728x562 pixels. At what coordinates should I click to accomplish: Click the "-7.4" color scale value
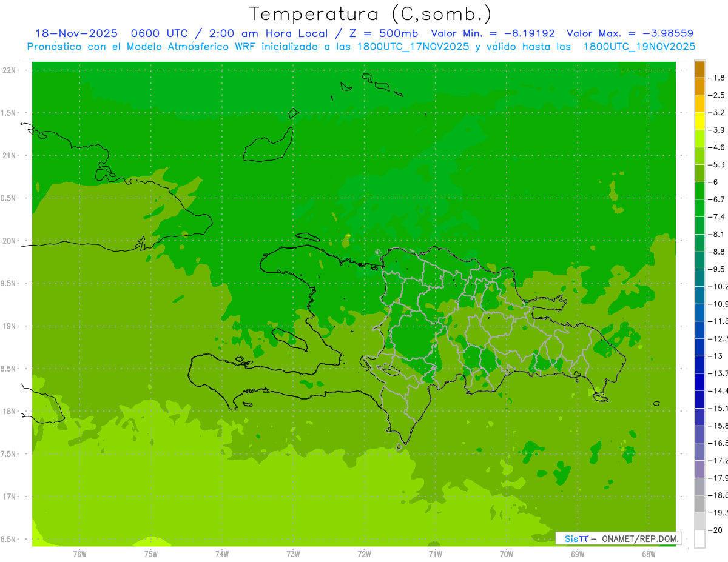[x=716, y=217]
